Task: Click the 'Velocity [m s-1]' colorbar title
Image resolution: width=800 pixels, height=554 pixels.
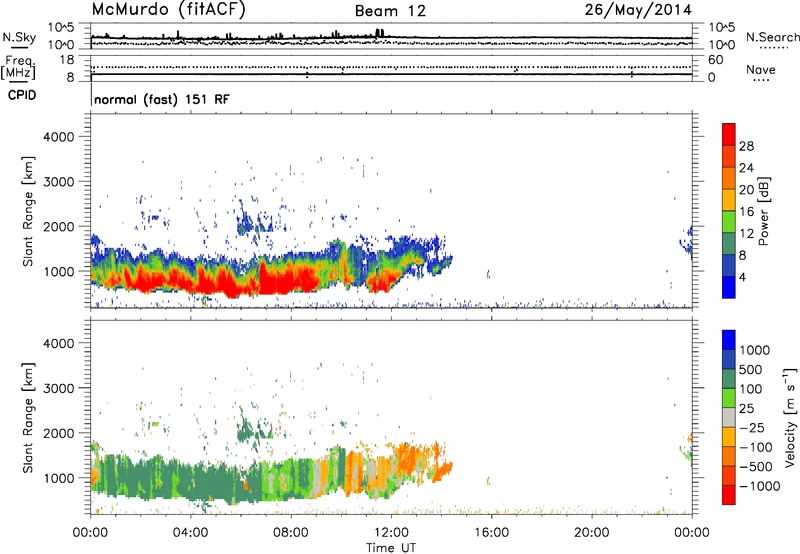Action: (x=790, y=417)
